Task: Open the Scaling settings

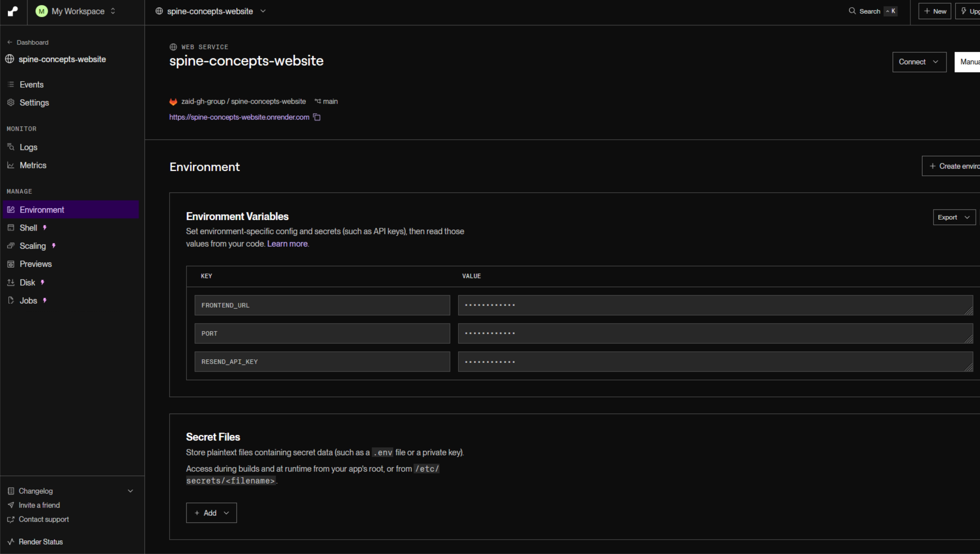Action: tap(33, 246)
